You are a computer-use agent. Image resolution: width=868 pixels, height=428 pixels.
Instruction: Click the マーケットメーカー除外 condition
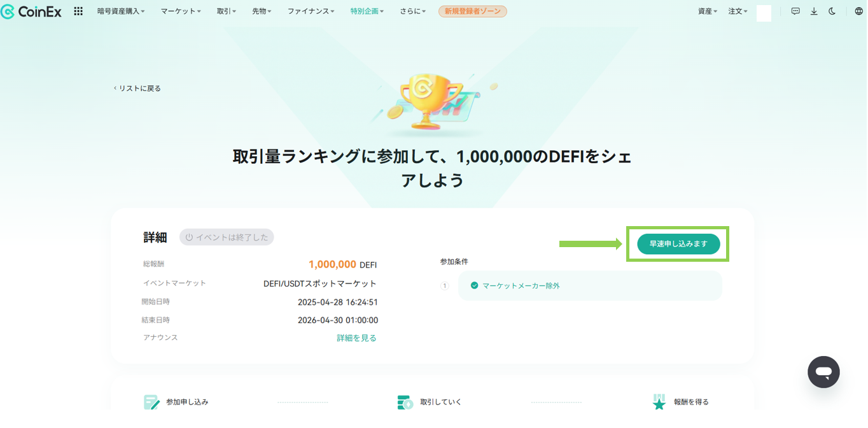pos(590,286)
